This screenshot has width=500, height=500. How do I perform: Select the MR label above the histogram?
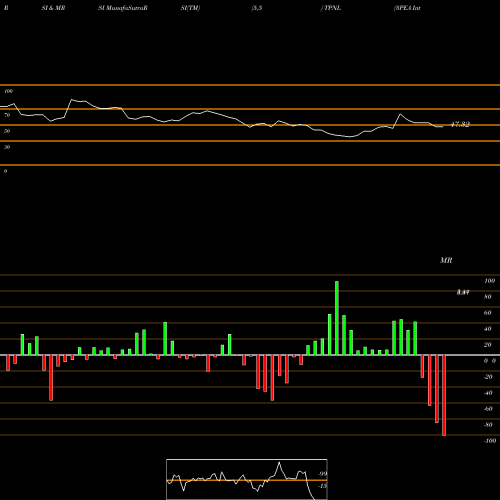coord(446,260)
